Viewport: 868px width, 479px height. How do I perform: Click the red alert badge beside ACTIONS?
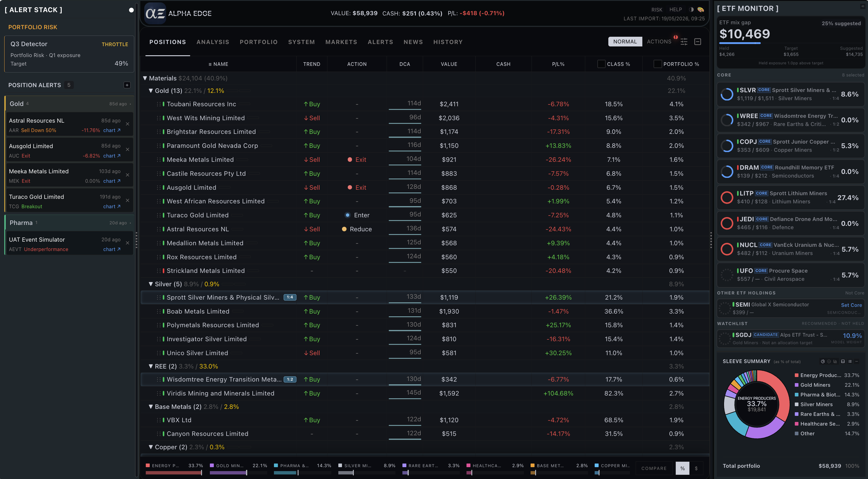click(x=675, y=37)
